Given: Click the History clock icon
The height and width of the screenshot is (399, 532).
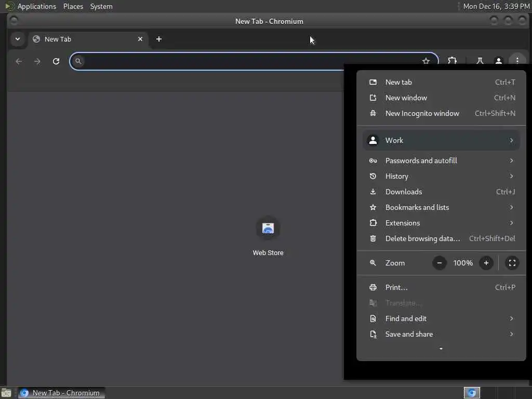Looking at the screenshot, I should [x=373, y=176].
